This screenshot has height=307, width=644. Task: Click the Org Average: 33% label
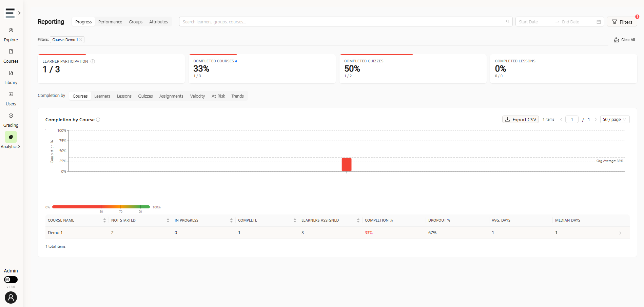[x=610, y=161]
